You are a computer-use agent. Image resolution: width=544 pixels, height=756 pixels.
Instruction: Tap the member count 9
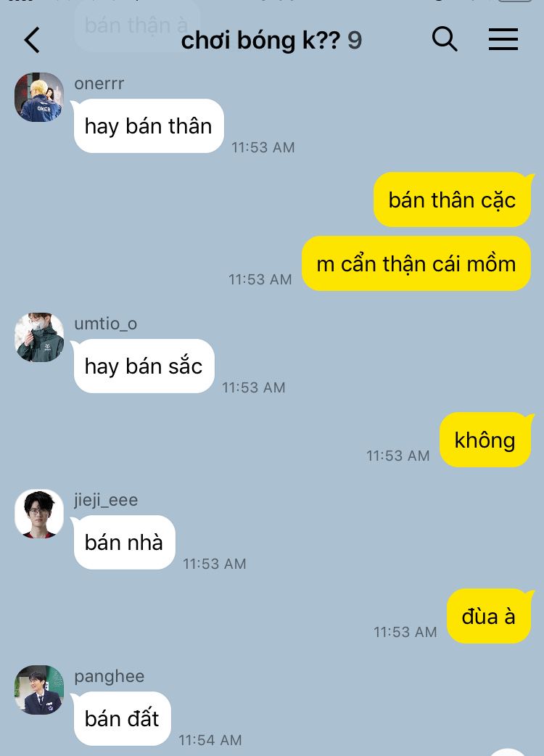tap(355, 41)
